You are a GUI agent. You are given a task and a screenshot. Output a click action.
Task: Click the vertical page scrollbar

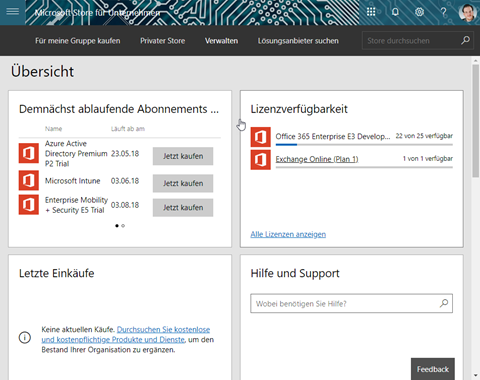[476, 121]
